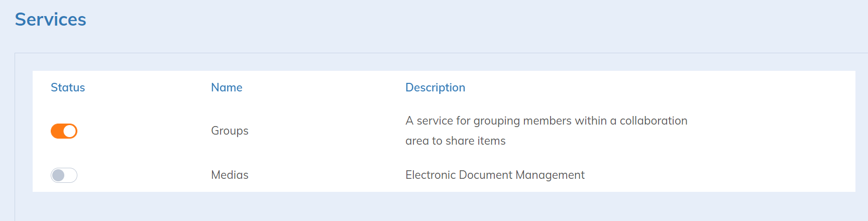
Task: Sort by the Status column header
Action: point(68,87)
